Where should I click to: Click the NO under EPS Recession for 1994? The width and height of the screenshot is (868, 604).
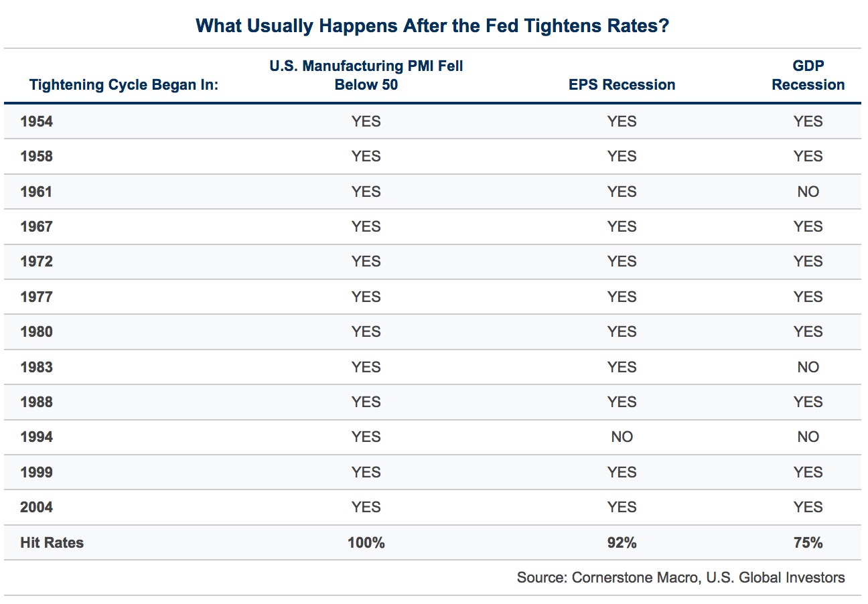(x=621, y=437)
